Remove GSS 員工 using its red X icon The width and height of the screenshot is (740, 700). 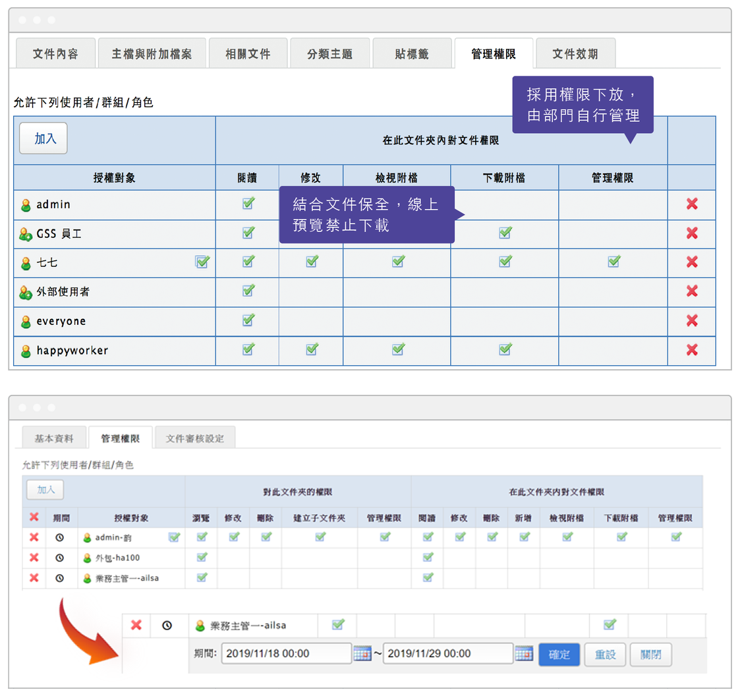click(x=692, y=233)
